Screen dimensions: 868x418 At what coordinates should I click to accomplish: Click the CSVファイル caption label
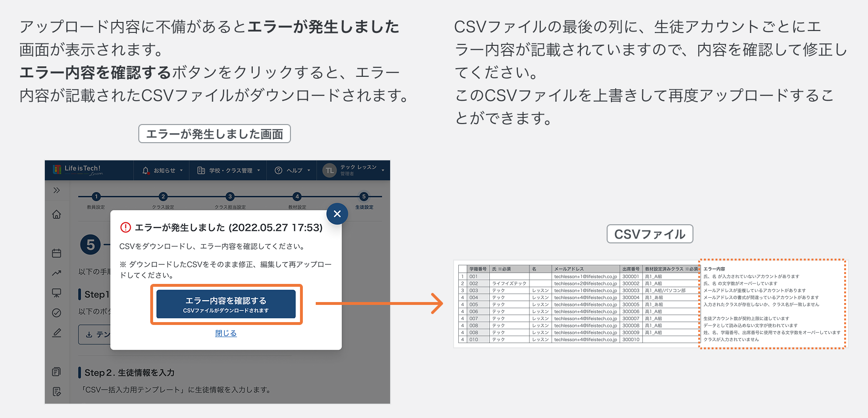(650, 234)
